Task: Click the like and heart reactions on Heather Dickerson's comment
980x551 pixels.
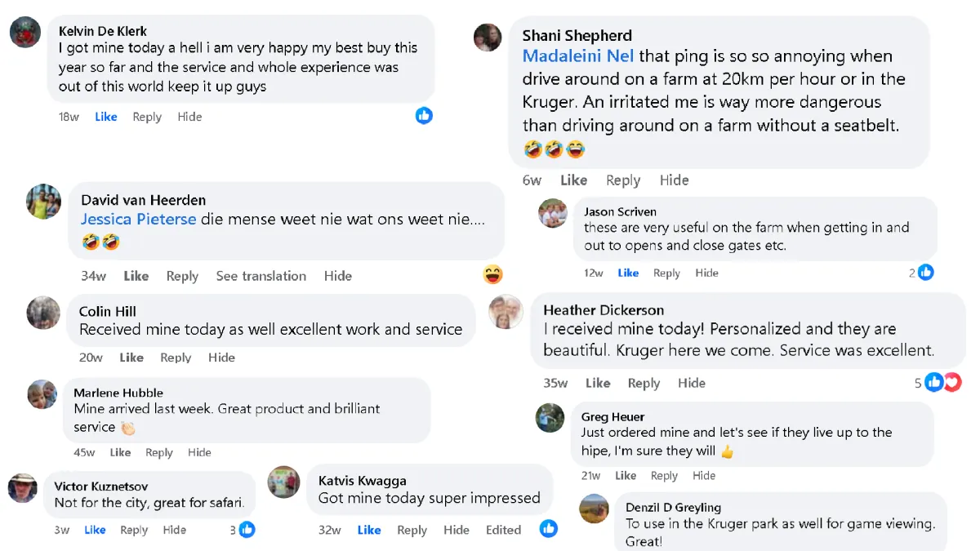Action: (942, 382)
